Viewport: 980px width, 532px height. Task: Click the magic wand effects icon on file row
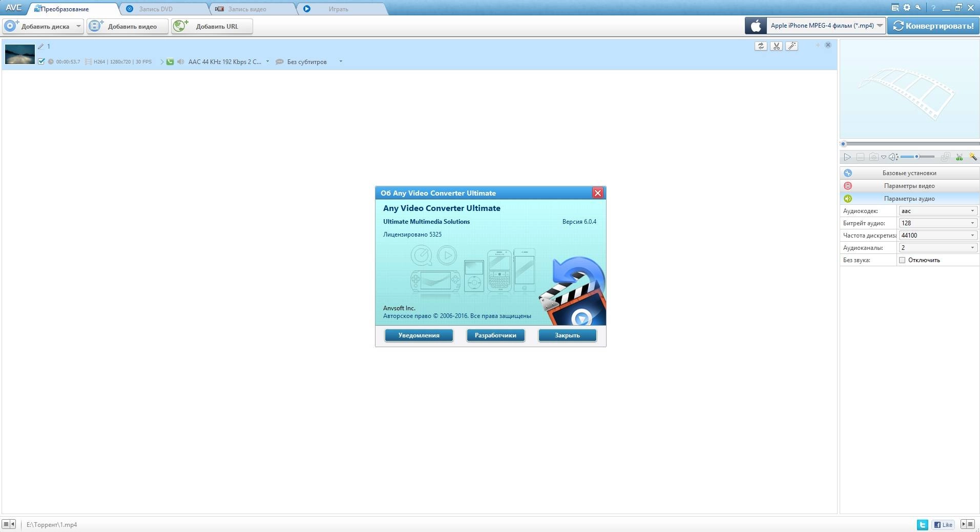[x=791, y=46]
